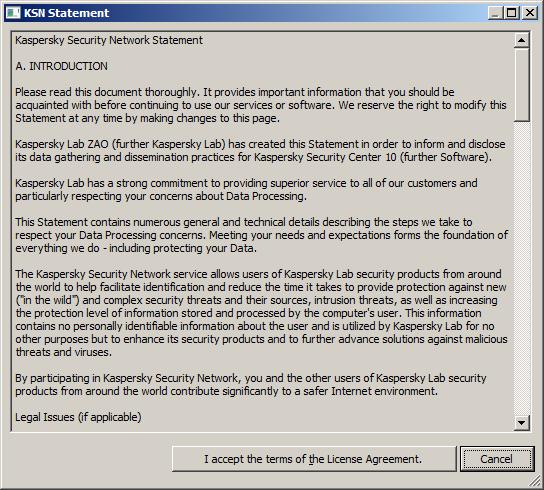Click the KSN Statement title bar text
Screen dimensions: 544x490
pyautogui.click(x=67, y=13)
